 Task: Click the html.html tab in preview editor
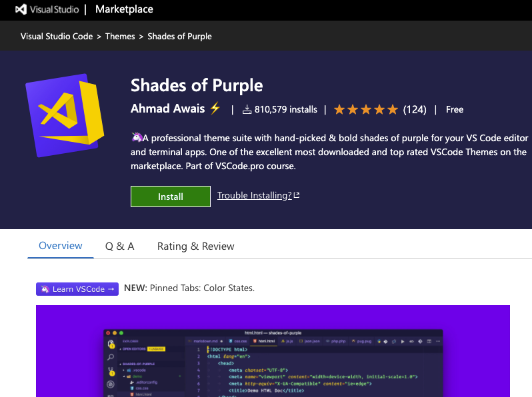point(264,341)
